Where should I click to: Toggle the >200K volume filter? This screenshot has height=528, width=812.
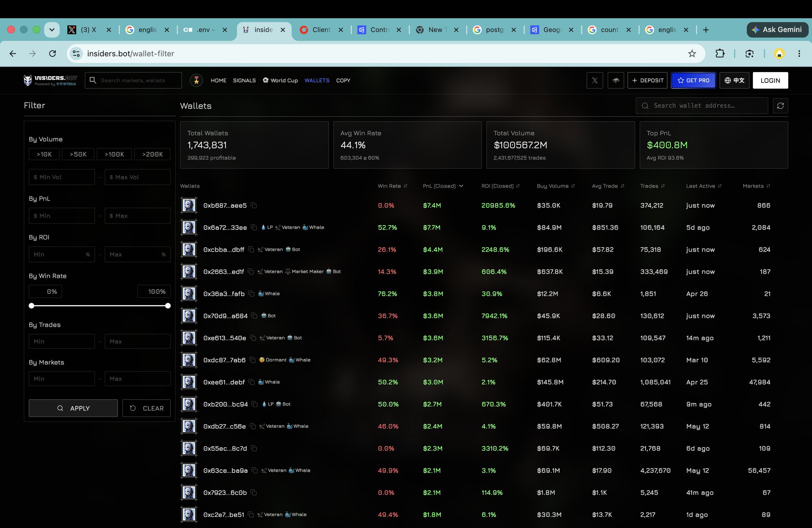152,154
